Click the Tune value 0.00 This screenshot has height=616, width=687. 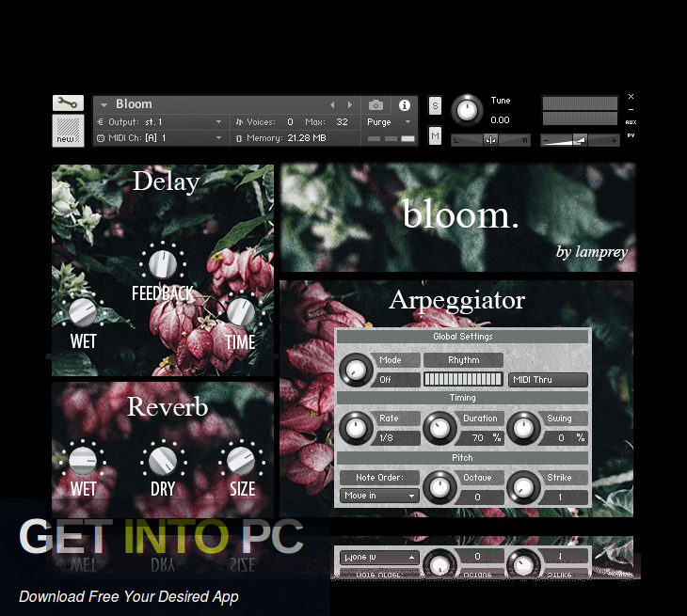500,120
